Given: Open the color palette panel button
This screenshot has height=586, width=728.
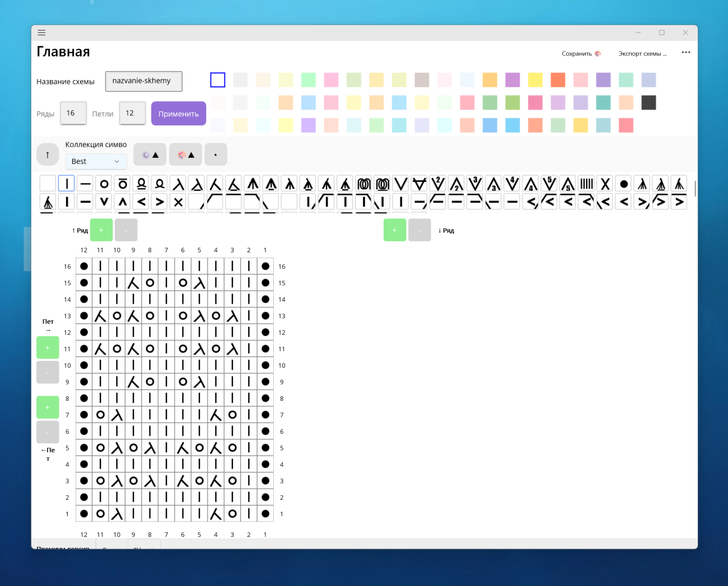Looking at the screenshot, I should (185, 154).
